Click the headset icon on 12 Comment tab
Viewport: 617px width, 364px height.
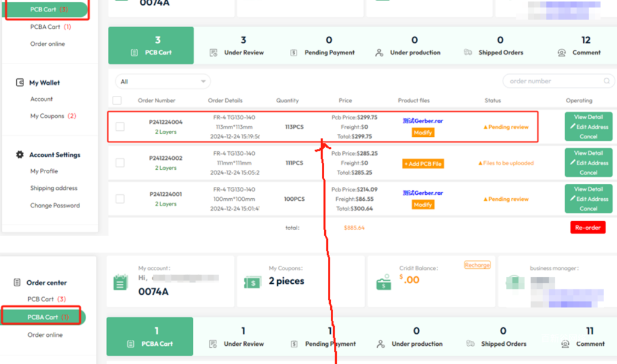[x=562, y=52]
